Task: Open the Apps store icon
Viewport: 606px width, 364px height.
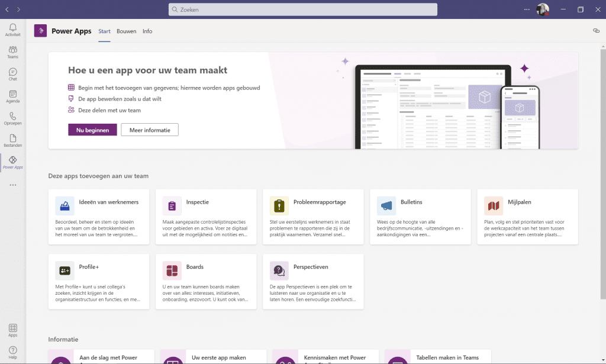Action: pyautogui.click(x=12, y=330)
